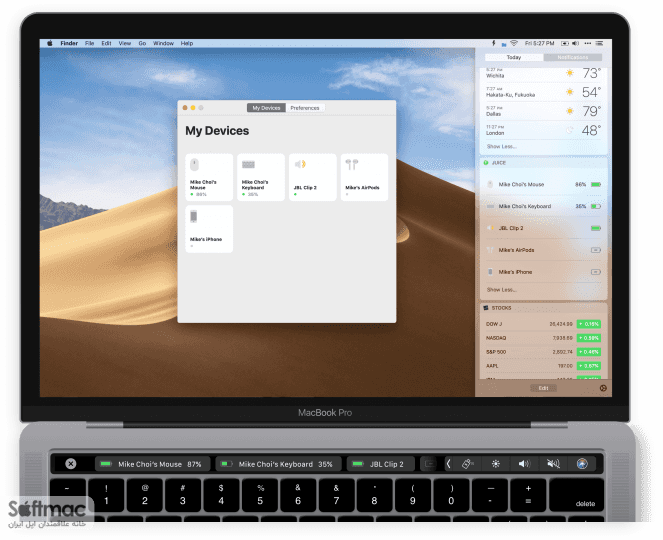The image size is (663, 540).
Task: Tap the Touch Bar brightness sun icon
Action: (x=496, y=464)
